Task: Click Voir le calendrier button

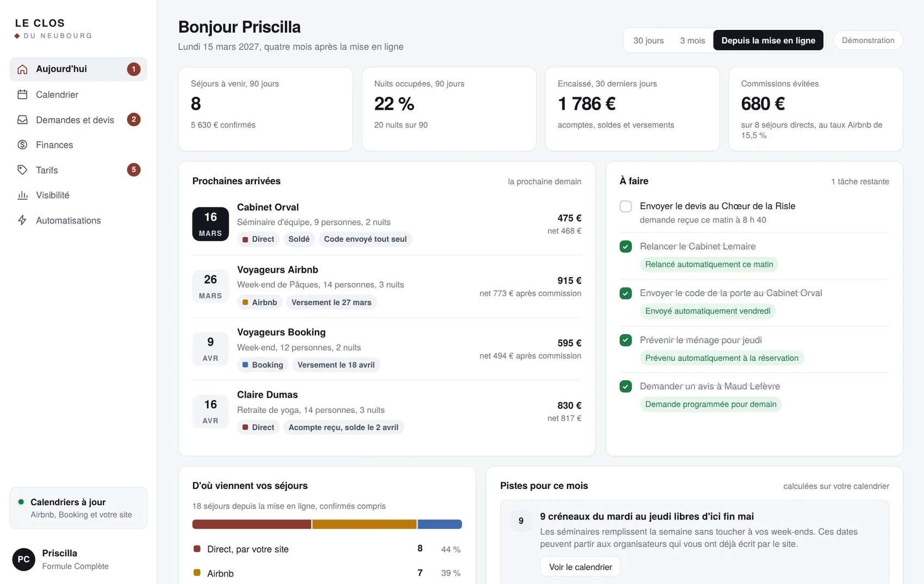Action: pos(580,567)
